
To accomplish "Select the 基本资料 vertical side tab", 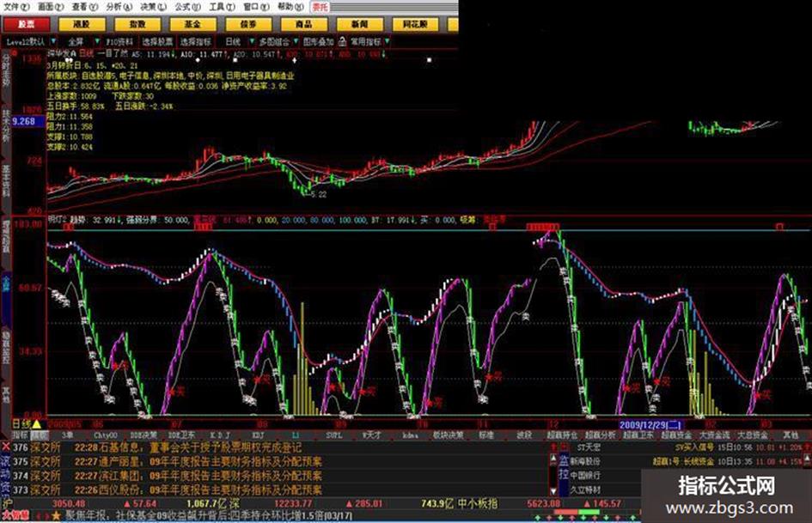I will pos(6,182).
